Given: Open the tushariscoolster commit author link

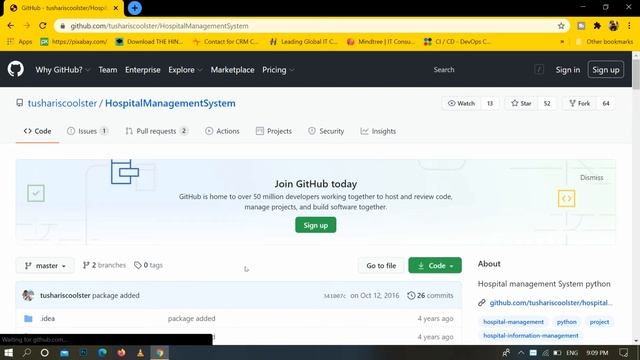Looking at the screenshot, I should (x=65, y=295).
